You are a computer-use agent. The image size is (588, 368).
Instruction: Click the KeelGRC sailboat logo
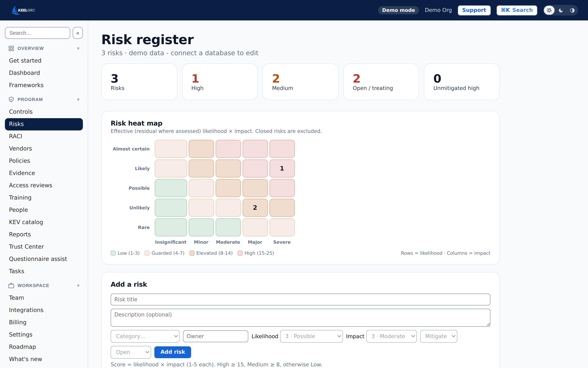[x=23, y=10]
